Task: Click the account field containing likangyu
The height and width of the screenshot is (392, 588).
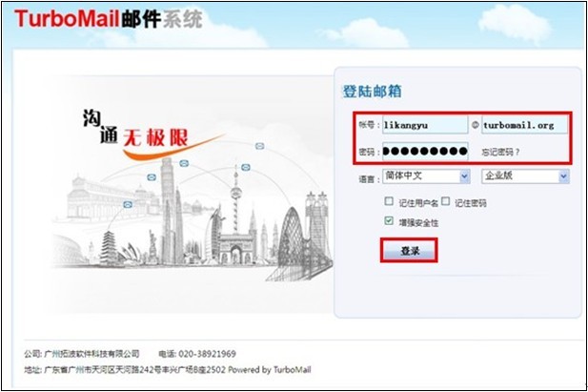Action: tap(425, 125)
